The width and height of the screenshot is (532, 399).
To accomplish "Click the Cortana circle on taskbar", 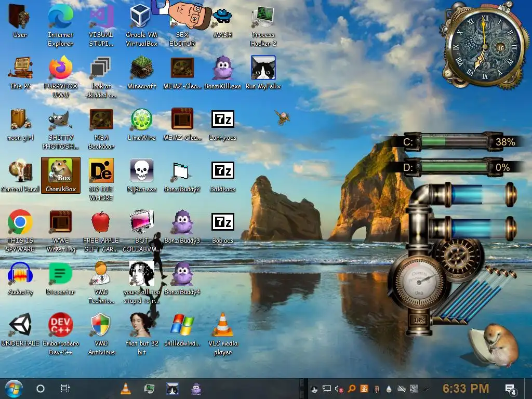I will click(x=41, y=389).
